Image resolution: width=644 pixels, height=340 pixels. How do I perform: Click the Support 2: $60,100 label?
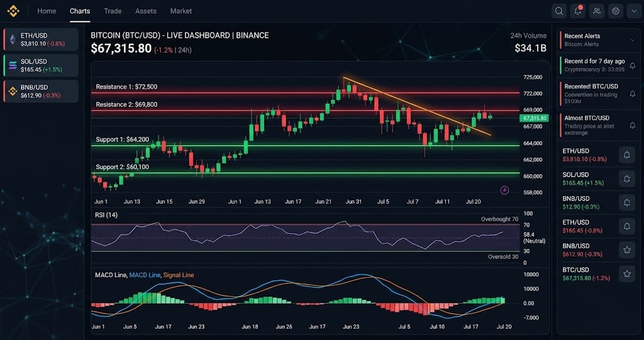pos(123,167)
